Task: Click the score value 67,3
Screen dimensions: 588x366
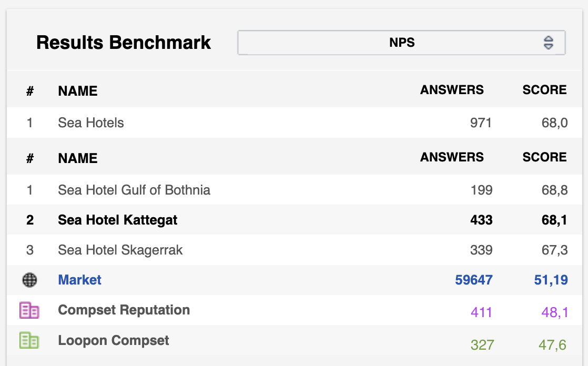Action: point(554,250)
